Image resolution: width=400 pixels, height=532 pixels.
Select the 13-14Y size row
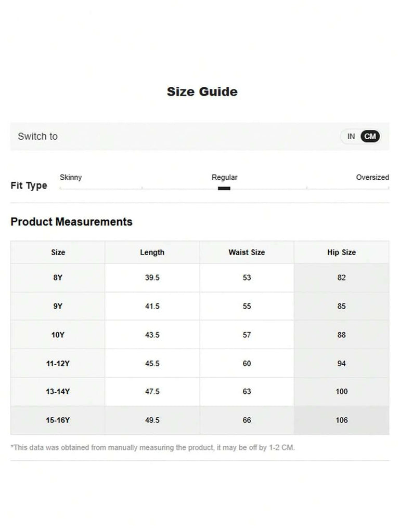pyautogui.click(x=58, y=392)
